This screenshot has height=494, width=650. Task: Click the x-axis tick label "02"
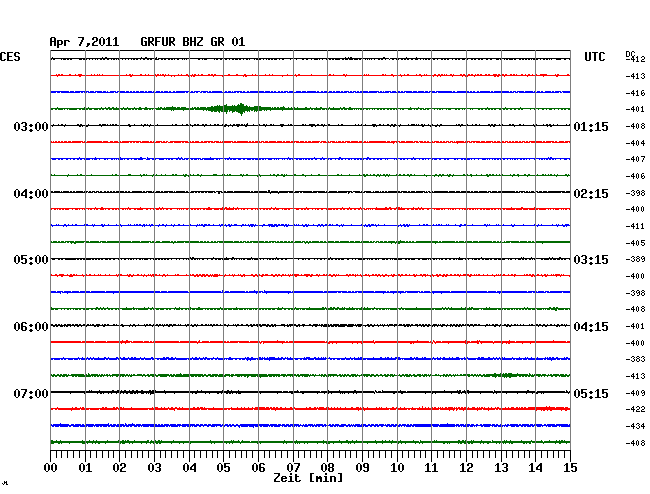pyautogui.click(x=119, y=468)
